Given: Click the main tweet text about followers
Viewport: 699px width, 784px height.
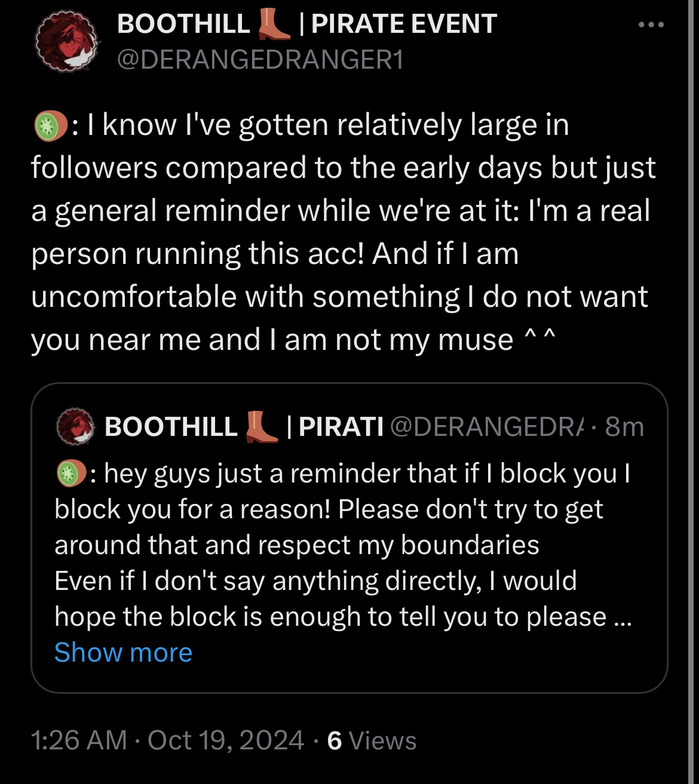Looking at the screenshot, I should (x=341, y=233).
